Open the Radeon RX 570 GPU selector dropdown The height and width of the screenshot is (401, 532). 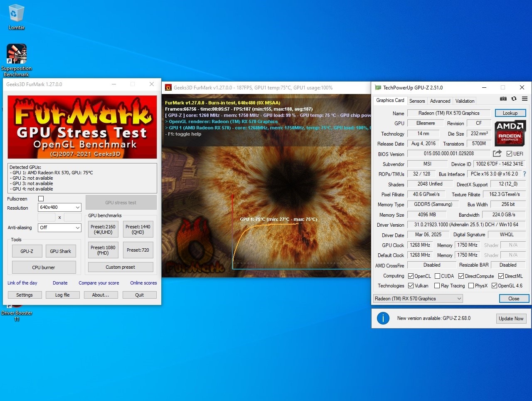(x=418, y=299)
